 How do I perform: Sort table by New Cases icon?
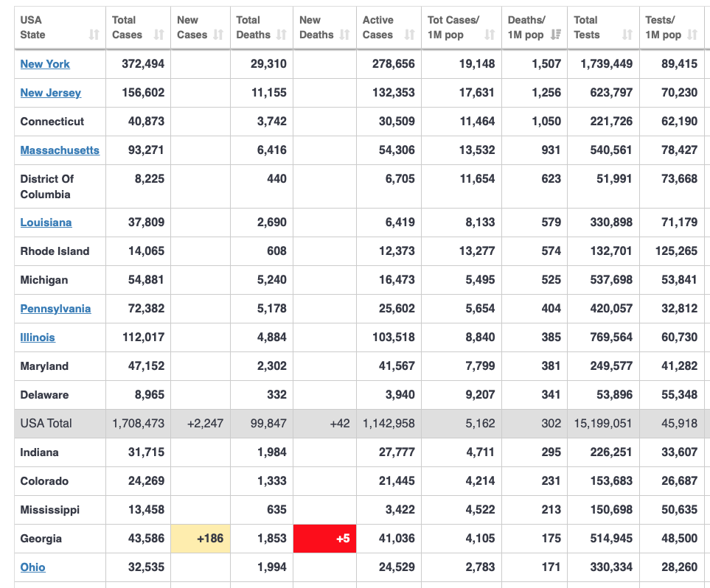coord(218,35)
